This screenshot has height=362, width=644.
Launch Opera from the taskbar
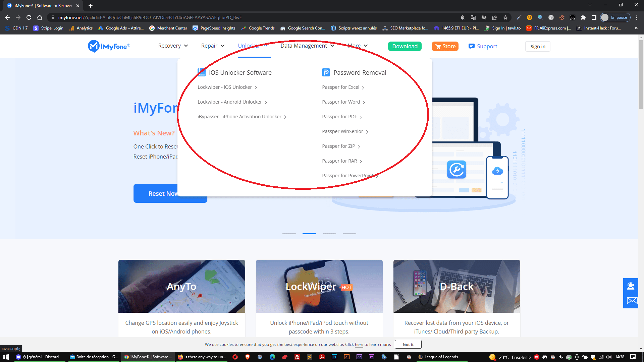[235, 357]
